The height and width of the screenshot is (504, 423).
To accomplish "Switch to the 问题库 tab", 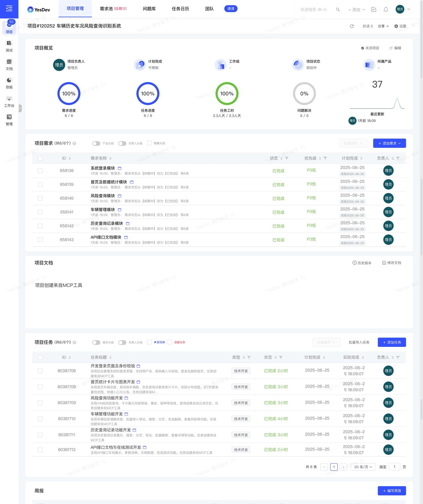I will (x=149, y=9).
